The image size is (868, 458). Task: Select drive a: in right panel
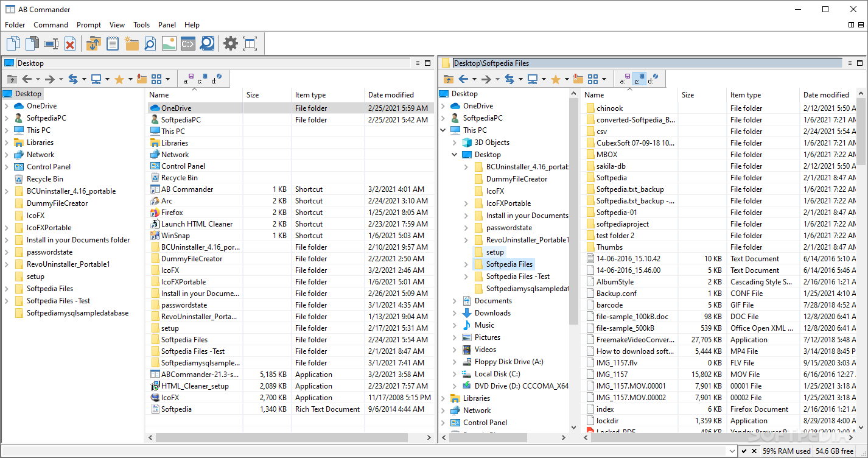click(626, 79)
